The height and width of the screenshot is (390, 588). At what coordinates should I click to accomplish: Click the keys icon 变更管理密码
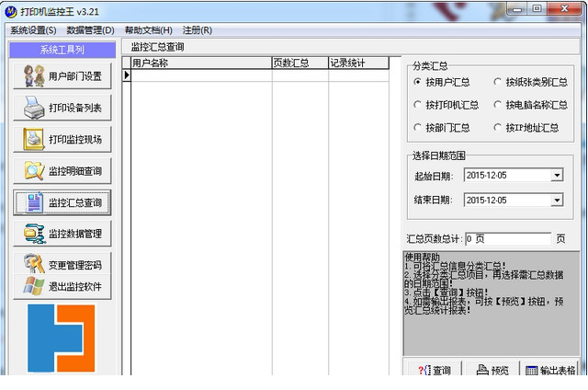[34, 264]
